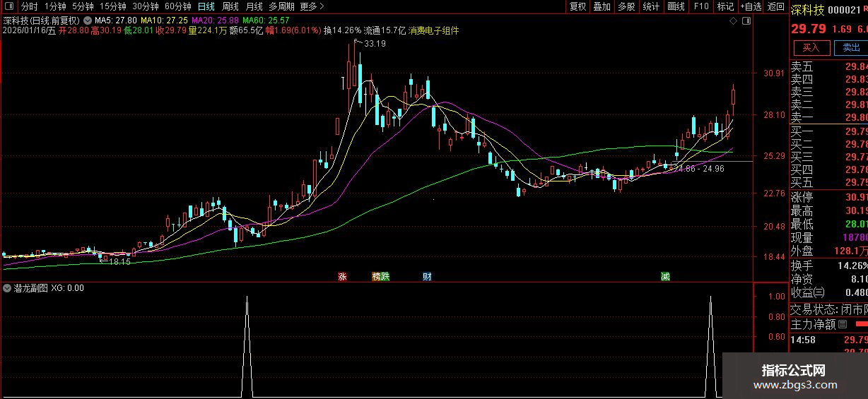Click the diamond icon above chart
Image resolution: width=868 pixels, height=399 pixels.
(x=733, y=20)
